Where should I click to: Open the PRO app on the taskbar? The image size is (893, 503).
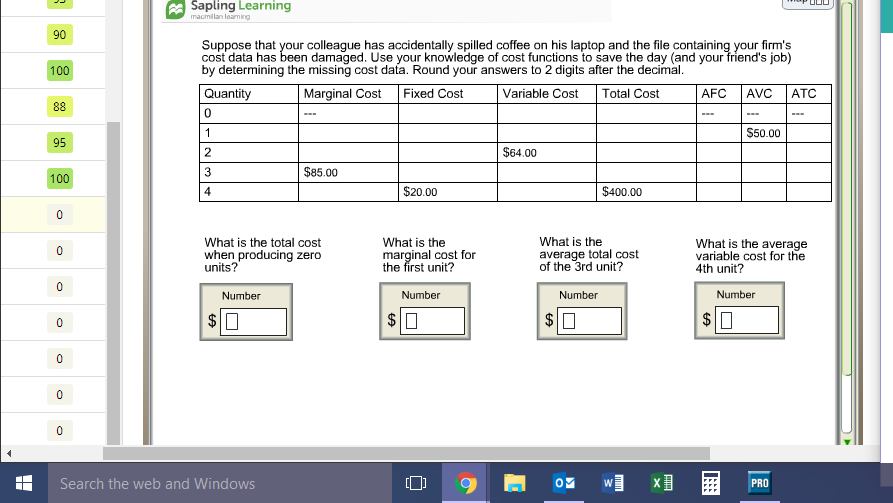(760, 483)
